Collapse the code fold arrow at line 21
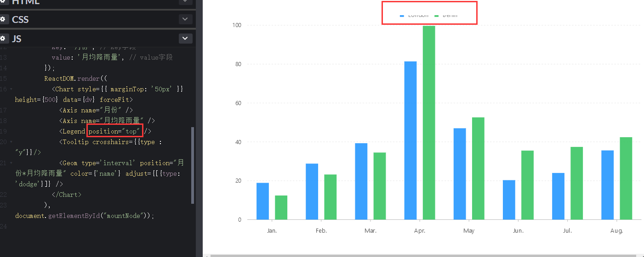The width and height of the screenshot is (644, 257). pos(11,163)
